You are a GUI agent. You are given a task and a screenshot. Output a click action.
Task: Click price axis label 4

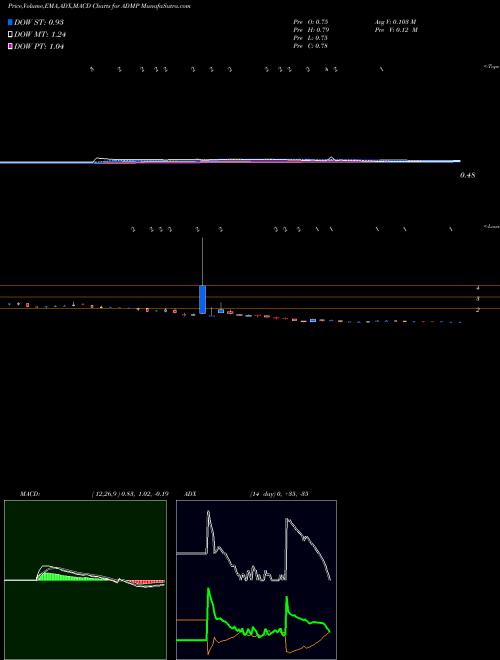tap(478, 288)
